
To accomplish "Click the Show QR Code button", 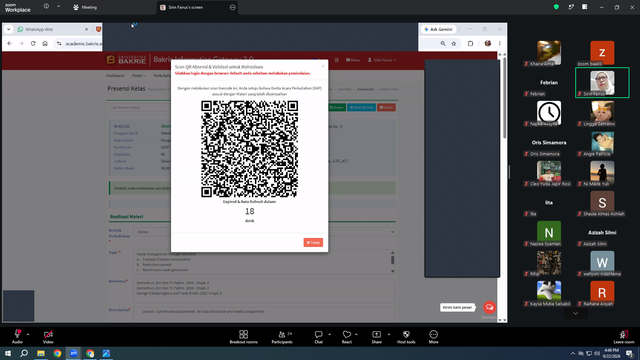I will click(x=362, y=107).
